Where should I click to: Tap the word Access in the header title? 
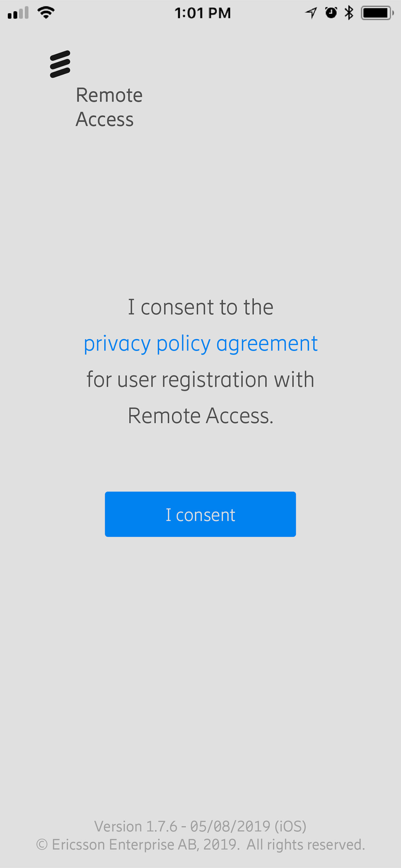click(x=105, y=119)
